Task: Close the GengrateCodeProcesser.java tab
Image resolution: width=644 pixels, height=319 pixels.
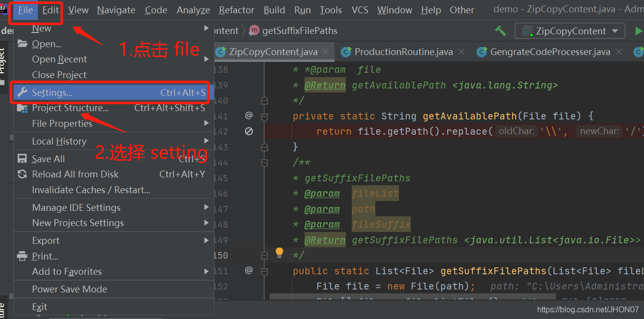Action: (619, 52)
